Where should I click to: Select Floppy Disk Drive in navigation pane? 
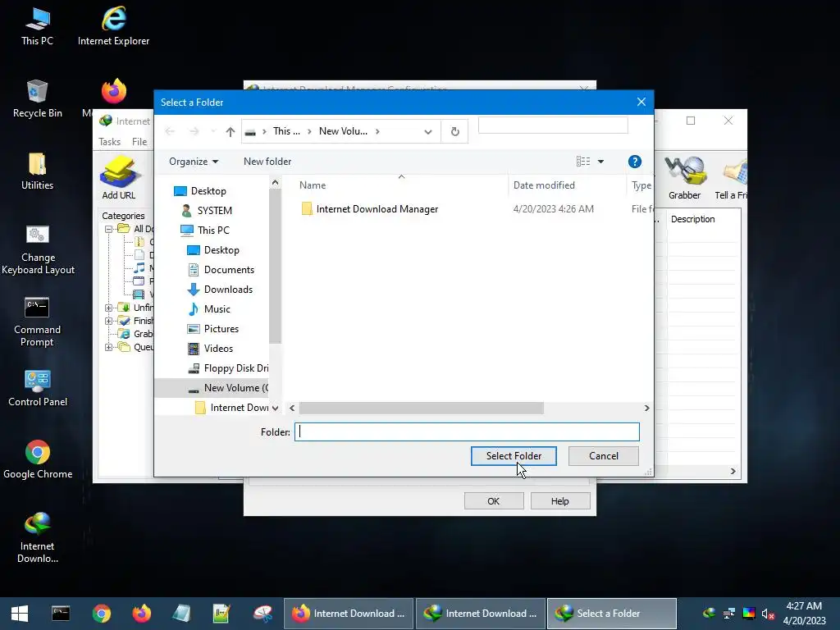coord(228,368)
